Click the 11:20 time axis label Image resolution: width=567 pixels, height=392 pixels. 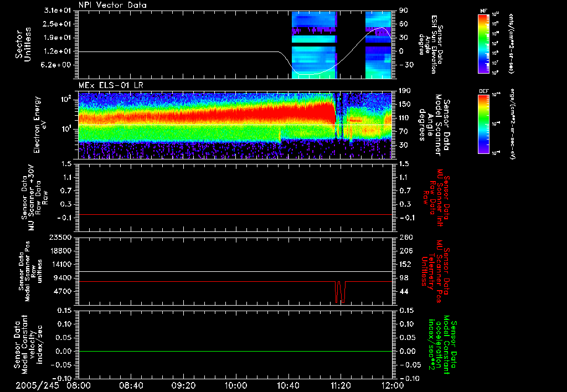[x=340, y=384]
